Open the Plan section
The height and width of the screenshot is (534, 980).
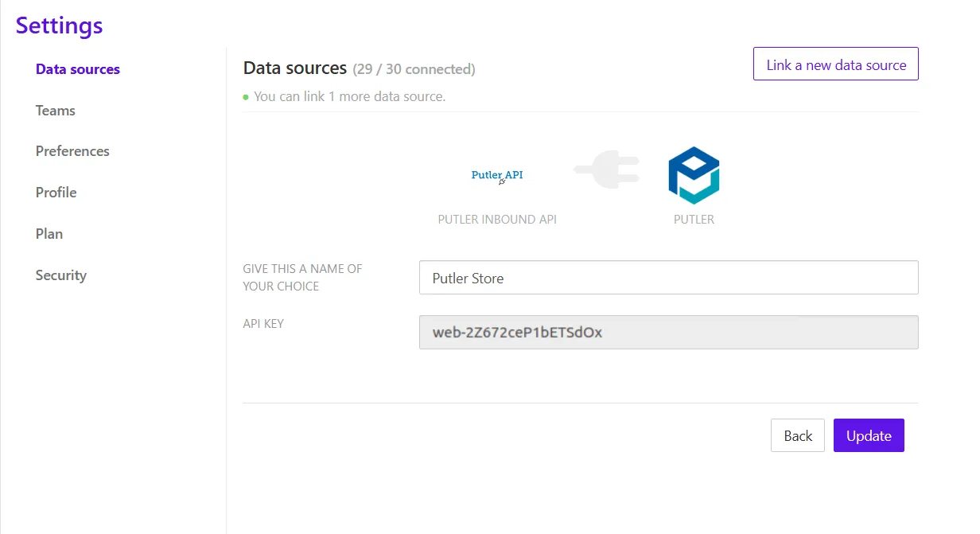[49, 234]
